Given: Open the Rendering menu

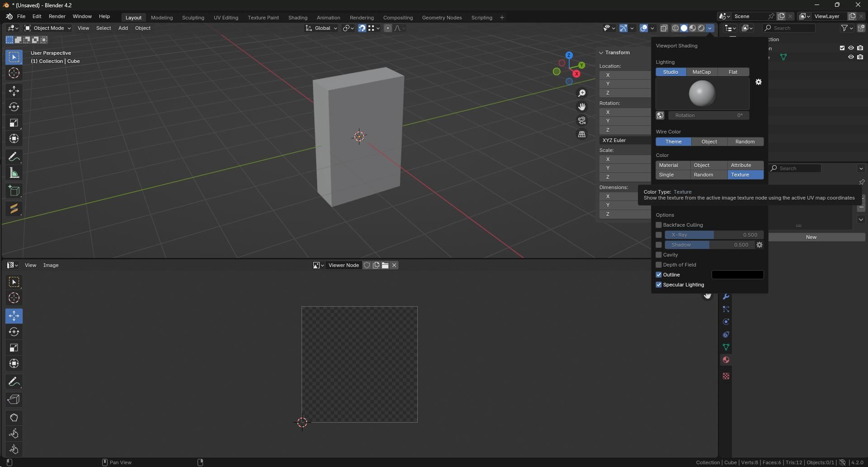Looking at the screenshot, I should pos(362,17).
